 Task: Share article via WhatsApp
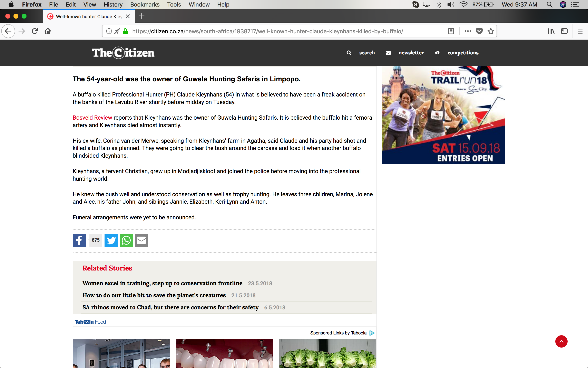click(x=126, y=240)
